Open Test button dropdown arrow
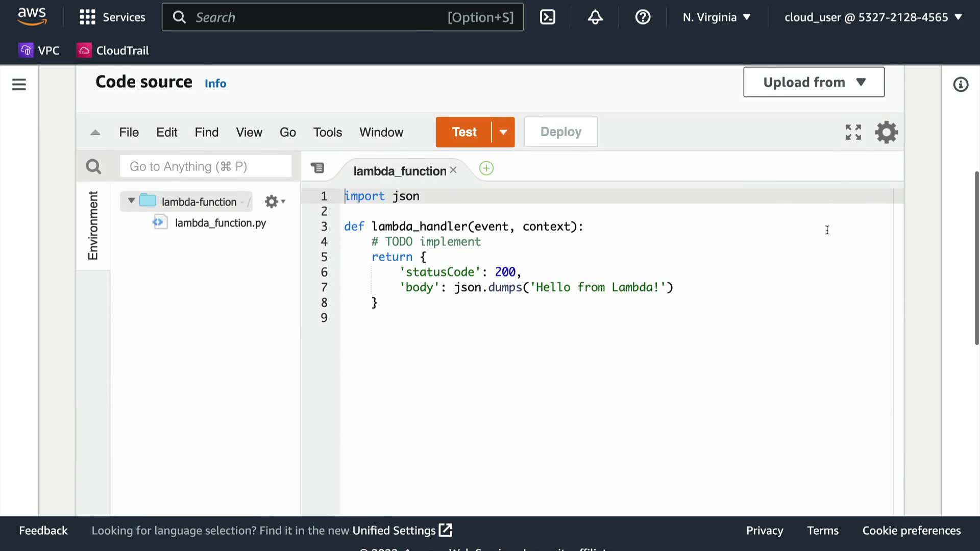Viewport: 980px width, 551px height. click(x=503, y=132)
